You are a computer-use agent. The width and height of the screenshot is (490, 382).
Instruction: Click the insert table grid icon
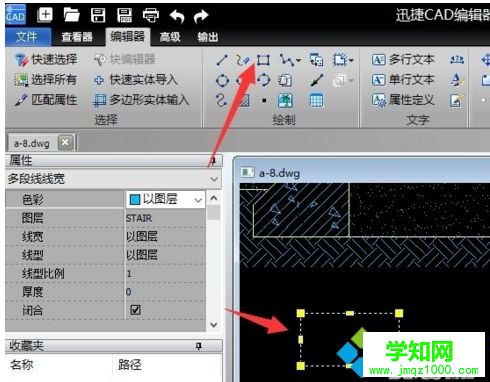click(316, 100)
